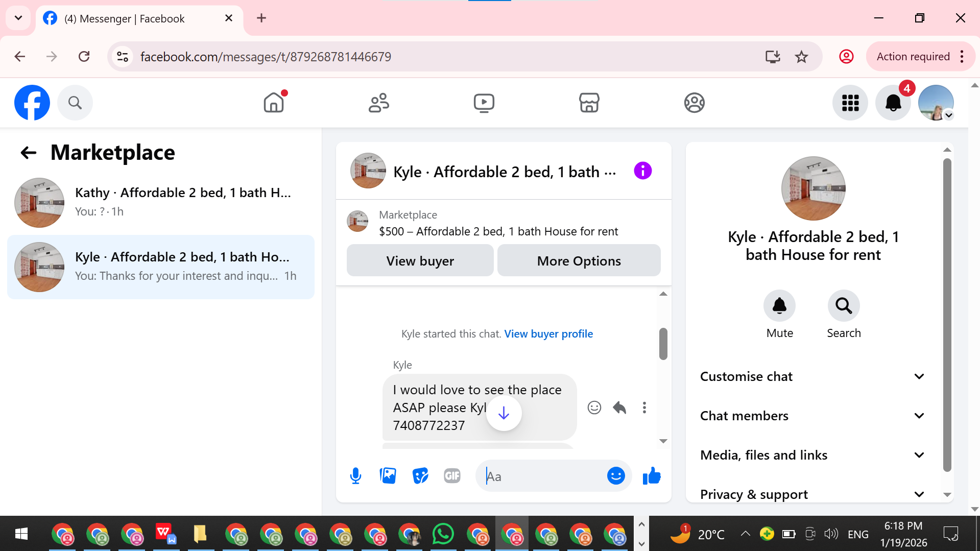This screenshot has width=980, height=551.
Task: Open the View buyer profile link
Action: click(x=548, y=333)
